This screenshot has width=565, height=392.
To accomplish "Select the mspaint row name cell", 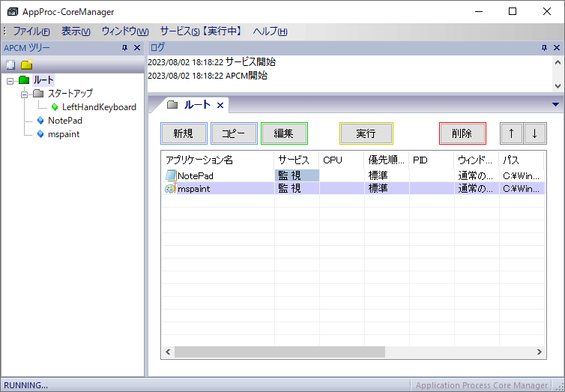I will coord(218,188).
